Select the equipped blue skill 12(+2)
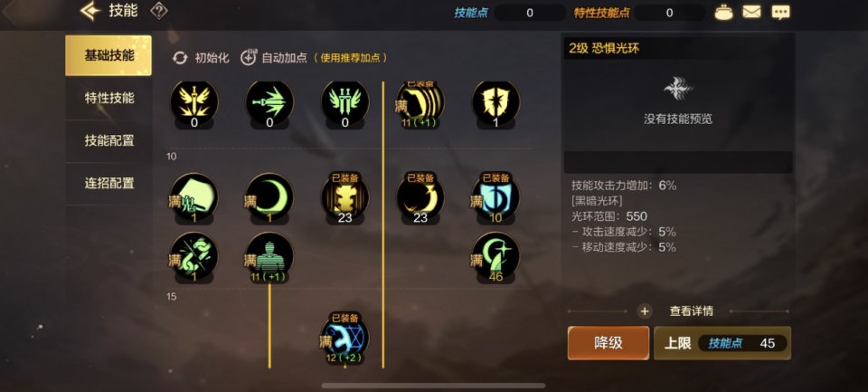The image size is (868, 392). pos(344,339)
